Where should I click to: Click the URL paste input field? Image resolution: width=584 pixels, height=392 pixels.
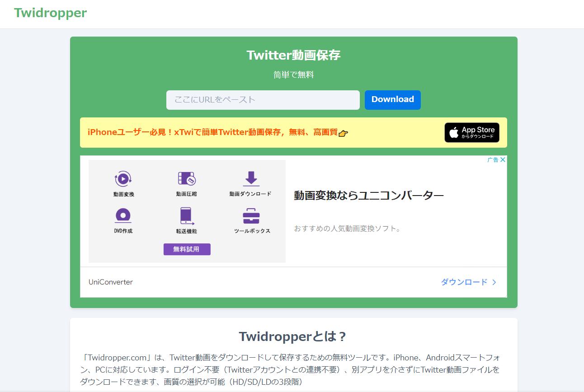[x=263, y=100]
